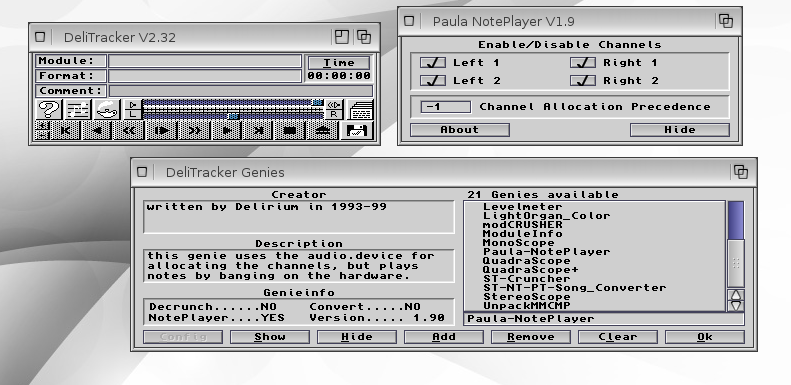791x385 pixels.
Task: Click the Comment display field
Action: pos(241,91)
